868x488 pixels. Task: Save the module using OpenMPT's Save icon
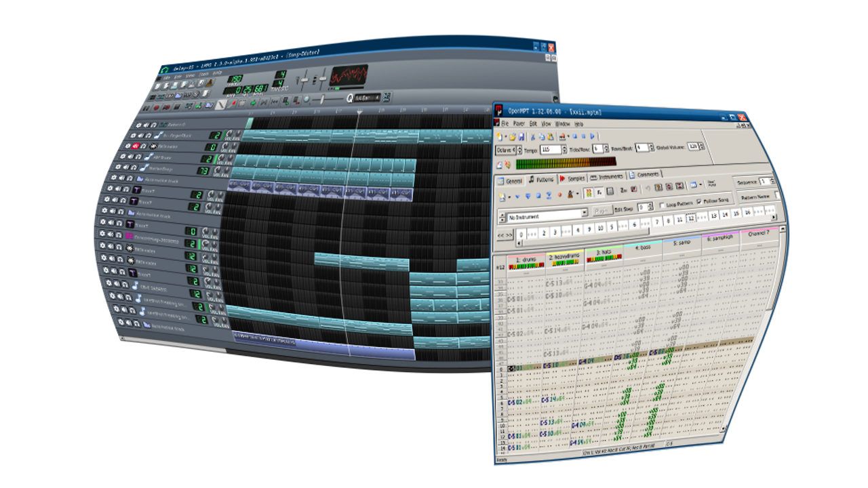point(520,138)
